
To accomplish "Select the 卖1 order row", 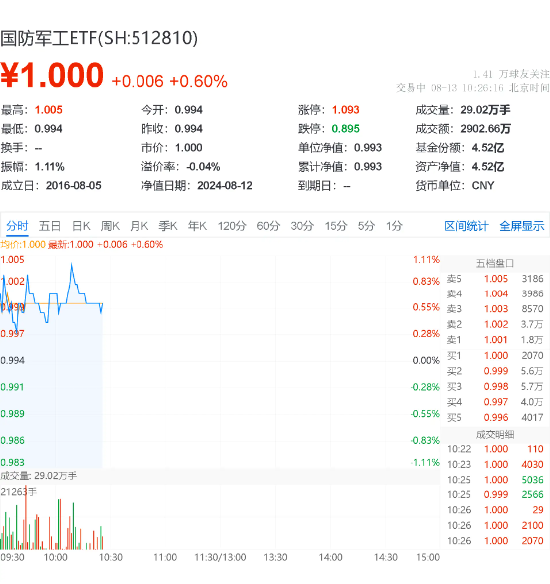I will (x=495, y=340).
